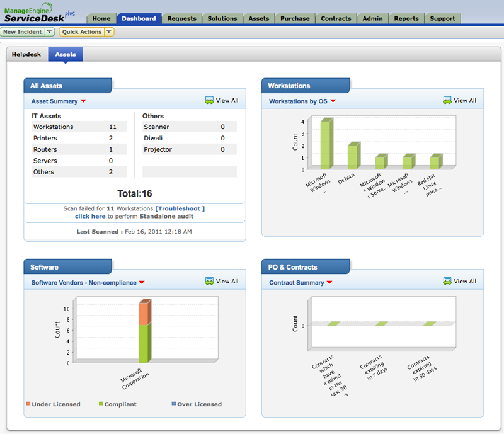Open the Workstations by OS dropdown arrow
504x434 pixels.
[x=333, y=101]
